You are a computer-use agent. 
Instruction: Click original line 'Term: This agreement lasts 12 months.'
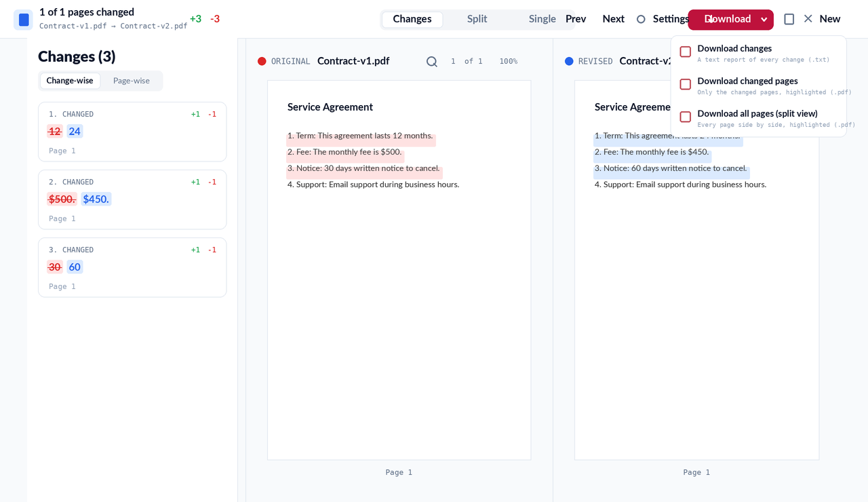[x=360, y=136]
